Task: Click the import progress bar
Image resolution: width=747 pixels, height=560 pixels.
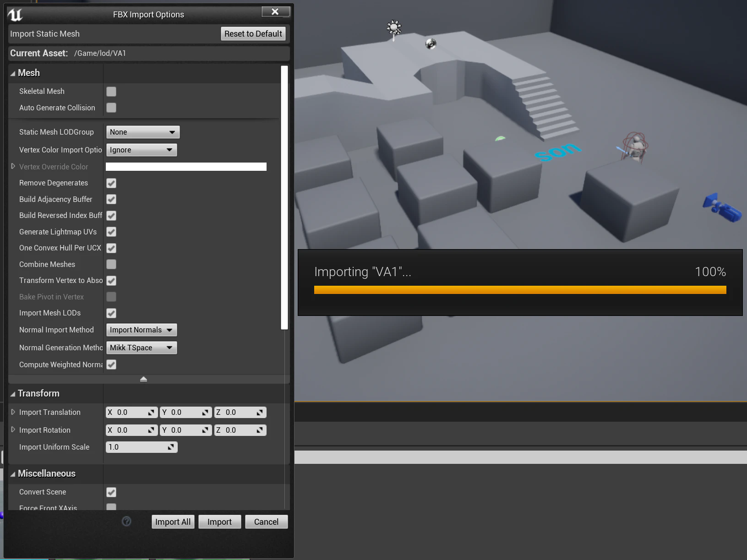Action: (520, 290)
